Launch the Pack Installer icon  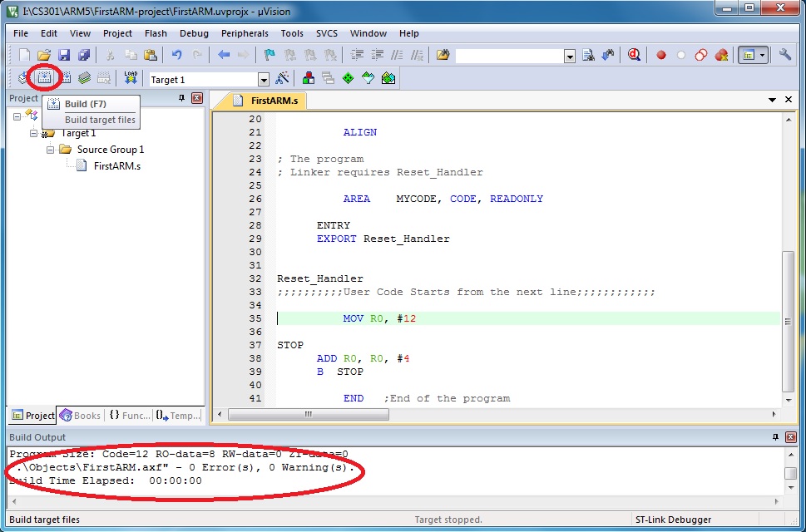388,79
